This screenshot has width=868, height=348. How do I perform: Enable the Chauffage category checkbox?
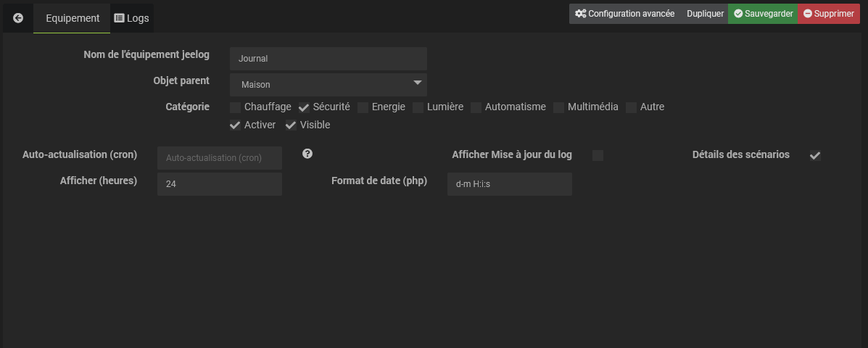[236, 107]
